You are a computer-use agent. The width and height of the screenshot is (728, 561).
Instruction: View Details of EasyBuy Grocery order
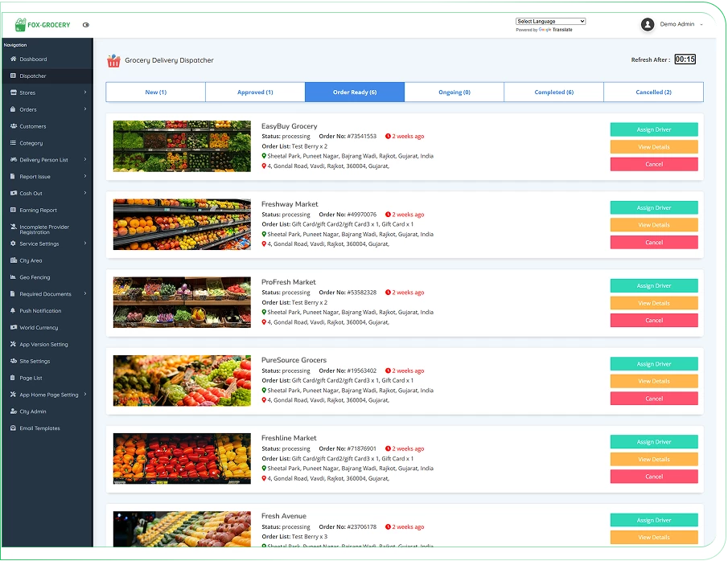click(x=654, y=147)
